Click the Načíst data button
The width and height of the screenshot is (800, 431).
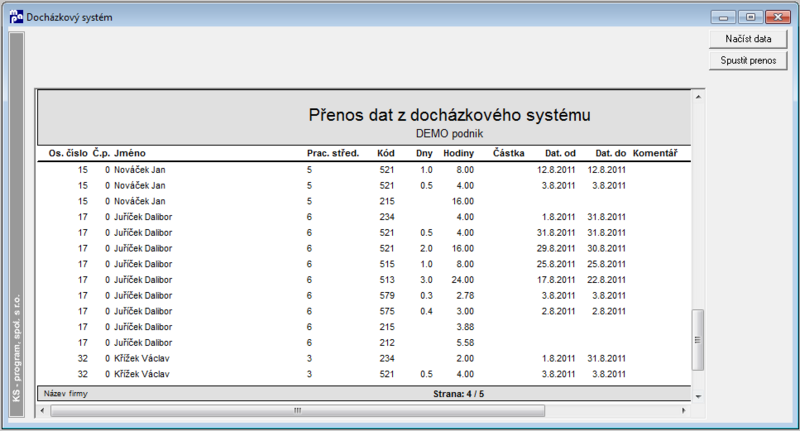pos(748,39)
